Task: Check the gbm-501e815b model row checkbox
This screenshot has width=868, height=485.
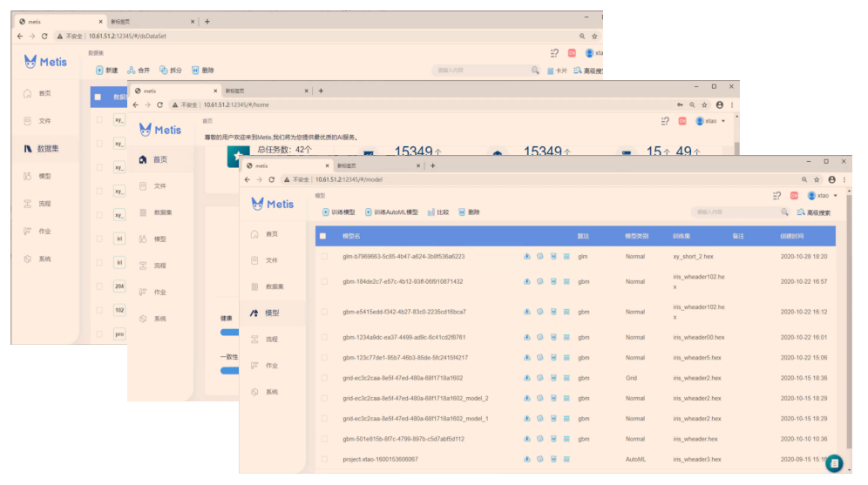Action: coord(324,439)
